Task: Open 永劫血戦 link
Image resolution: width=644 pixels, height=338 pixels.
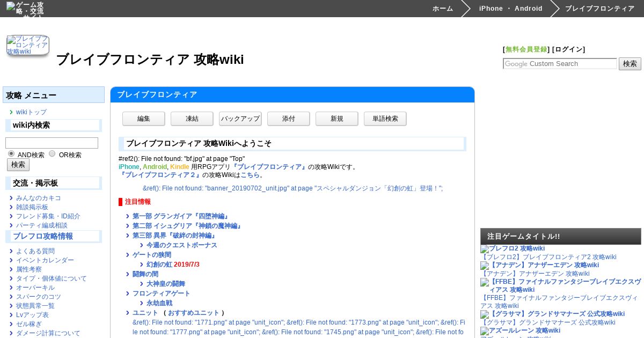Action: (x=159, y=303)
